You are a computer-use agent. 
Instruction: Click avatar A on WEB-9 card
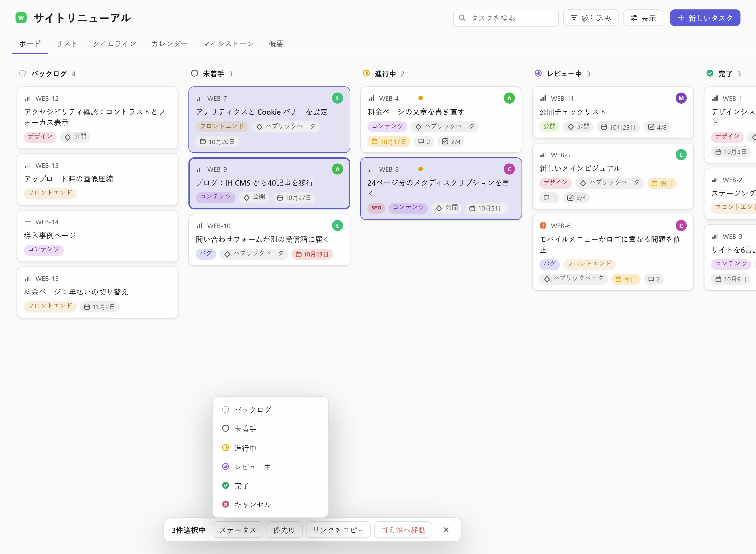click(338, 169)
